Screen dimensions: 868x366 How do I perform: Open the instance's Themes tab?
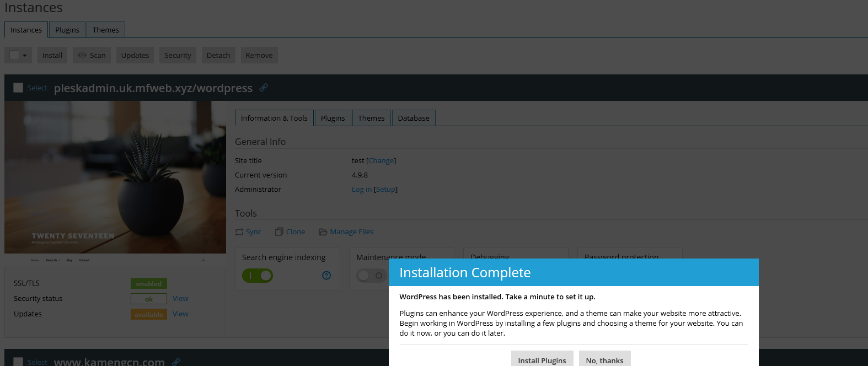372,118
